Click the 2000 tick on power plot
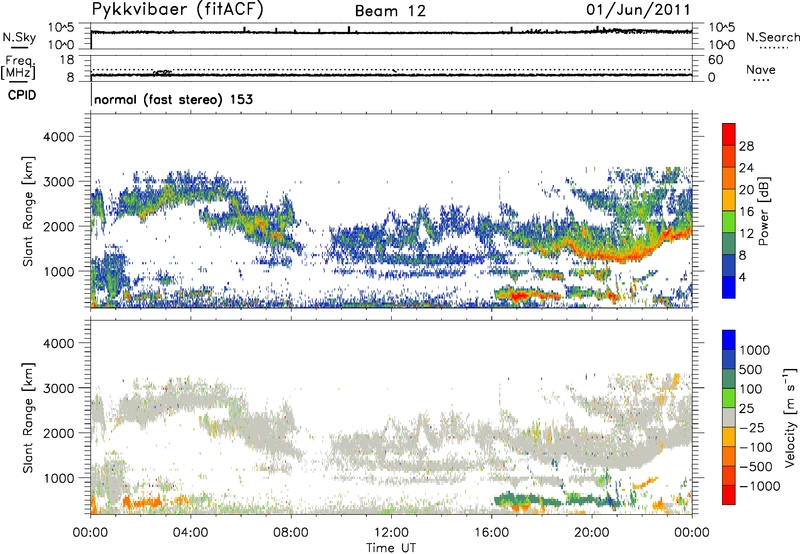The height and width of the screenshot is (554, 800). 59,226
